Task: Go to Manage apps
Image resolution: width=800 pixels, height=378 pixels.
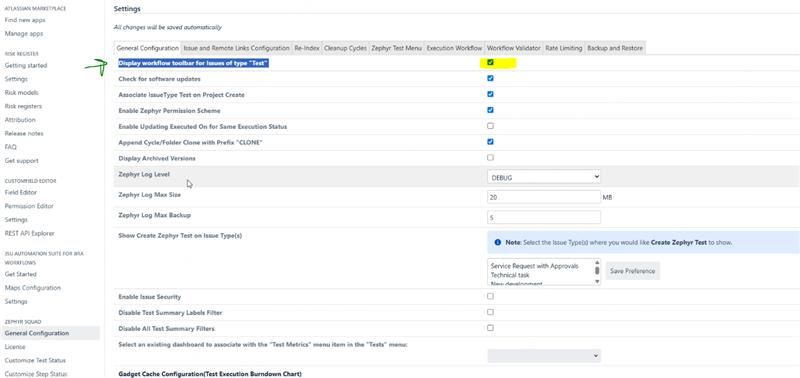Action: tap(24, 34)
